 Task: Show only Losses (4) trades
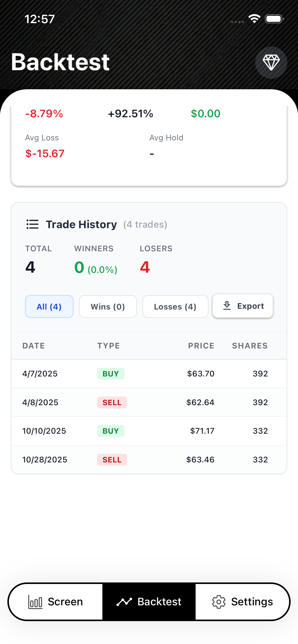coord(175,306)
